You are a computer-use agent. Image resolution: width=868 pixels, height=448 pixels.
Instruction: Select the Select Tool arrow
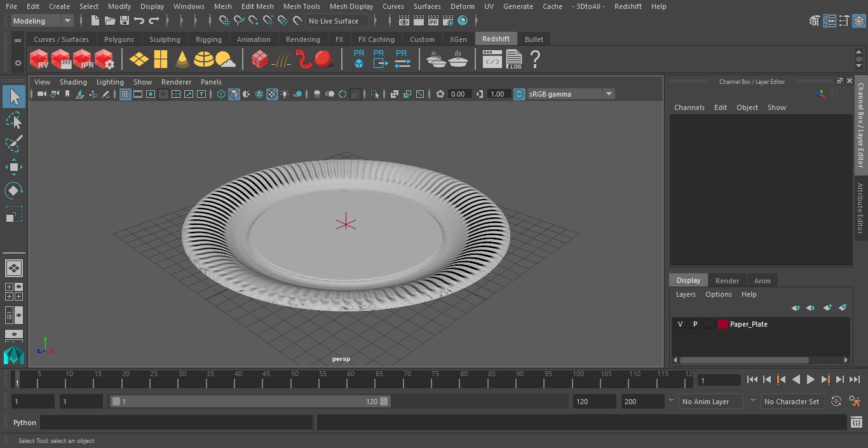14,97
